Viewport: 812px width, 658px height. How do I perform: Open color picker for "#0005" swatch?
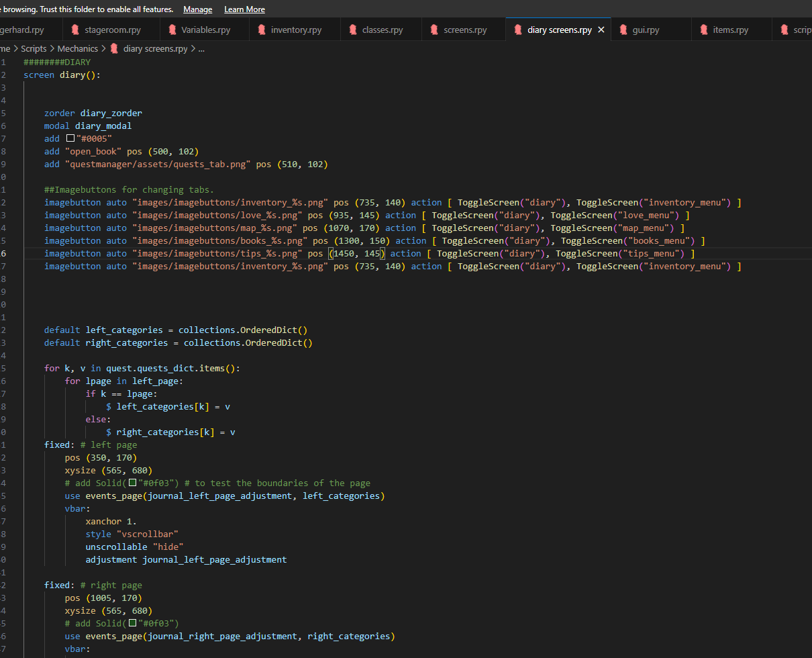click(70, 139)
